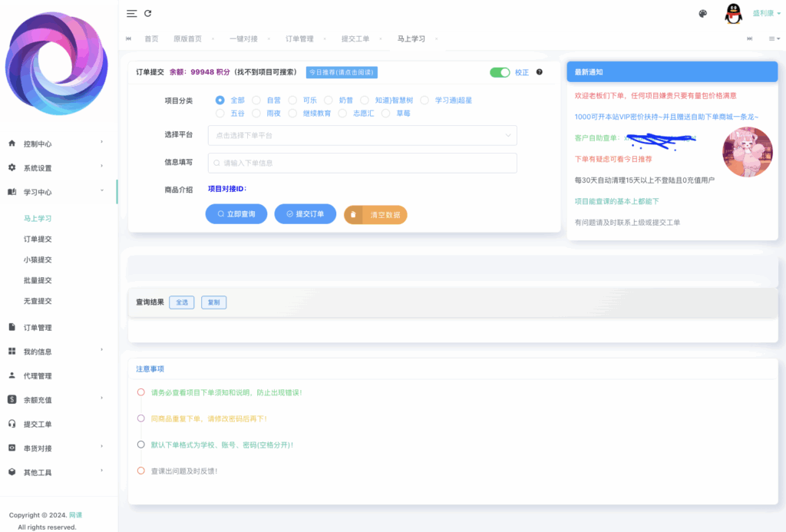Click the 系统设置 gear icon
The height and width of the screenshot is (532, 786).
pos(12,167)
